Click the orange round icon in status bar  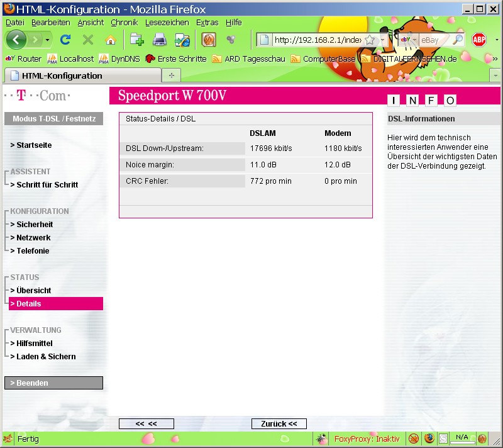[x=482, y=439]
